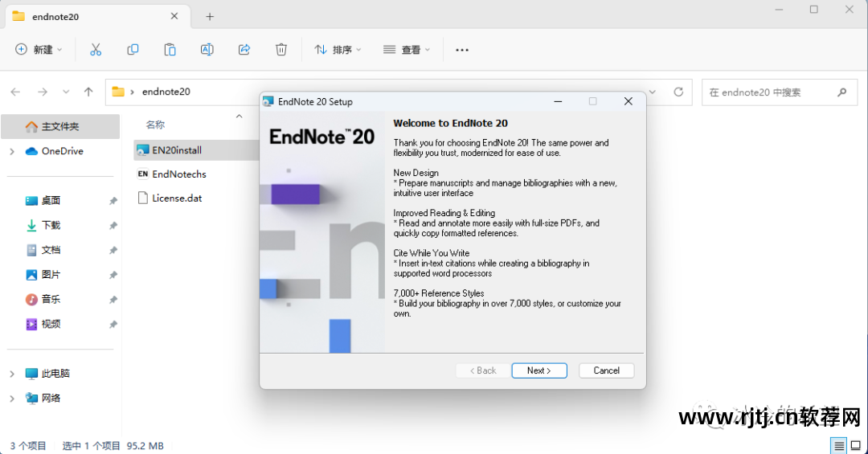Click the Rename icon in Explorer toolbar
The image size is (868, 454).
click(207, 50)
